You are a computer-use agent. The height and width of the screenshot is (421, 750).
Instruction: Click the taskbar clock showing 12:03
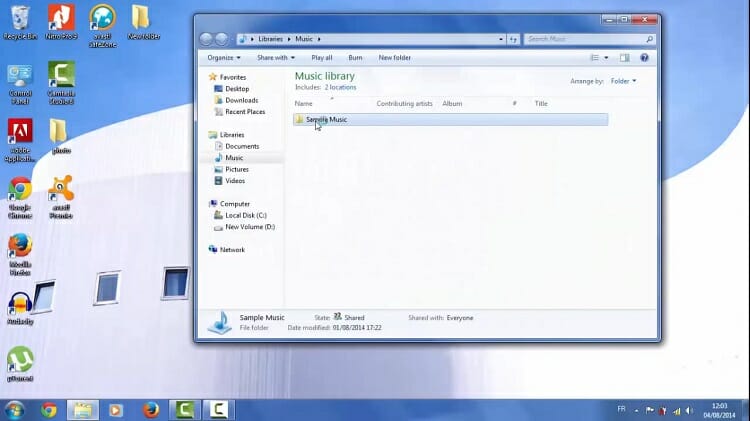coord(719,410)
